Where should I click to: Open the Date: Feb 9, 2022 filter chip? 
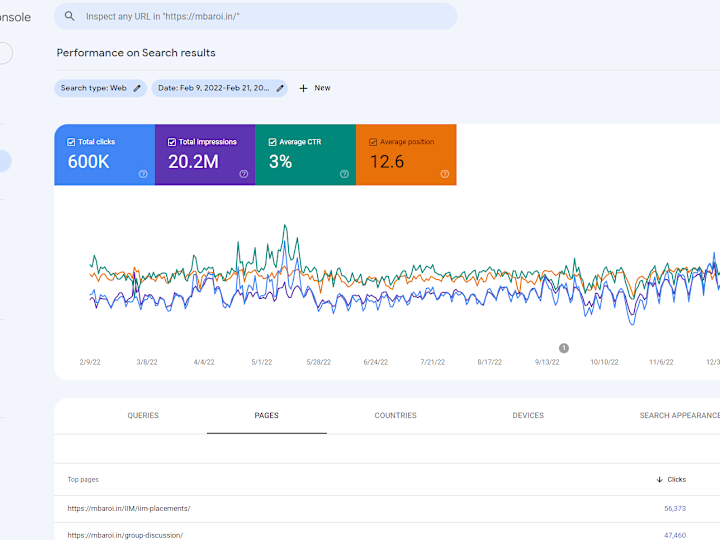tap(219, 88)
